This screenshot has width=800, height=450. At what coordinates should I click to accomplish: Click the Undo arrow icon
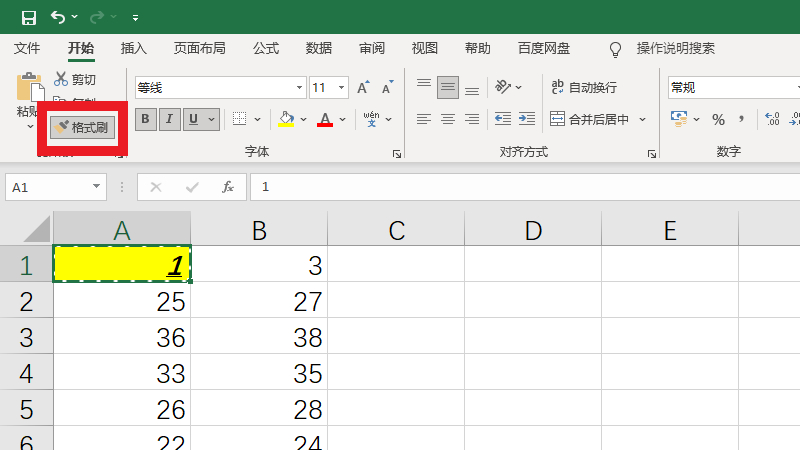click(x=58, y=17)
